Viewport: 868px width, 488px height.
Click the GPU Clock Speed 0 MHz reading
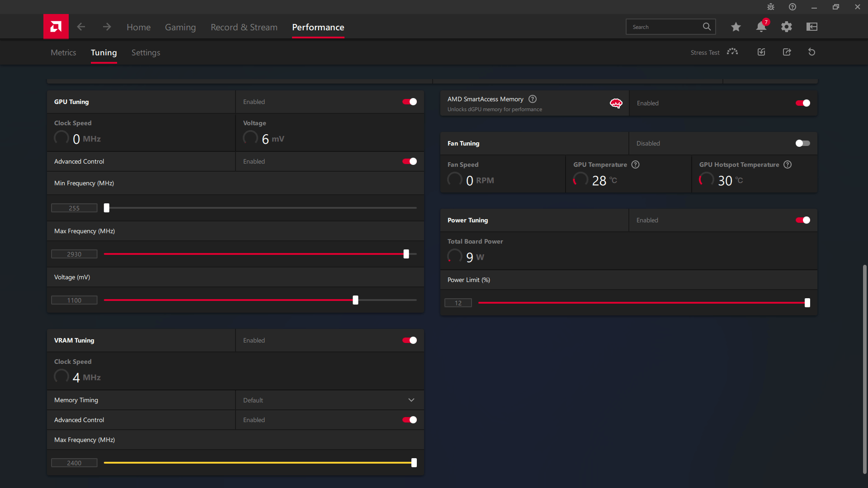tap(78, 138)
